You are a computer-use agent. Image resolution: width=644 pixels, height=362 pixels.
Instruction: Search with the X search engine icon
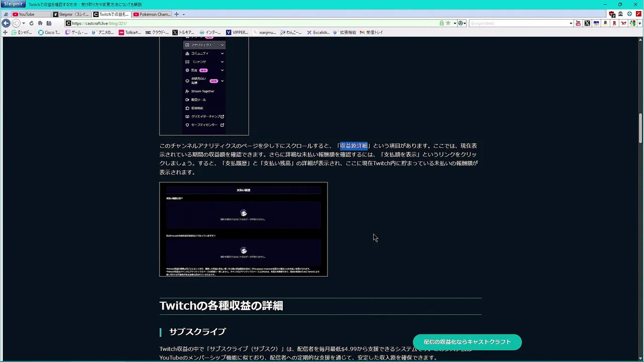587,23
